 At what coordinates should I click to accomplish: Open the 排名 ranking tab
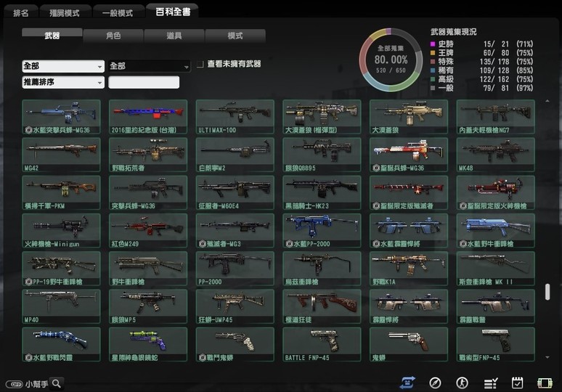point(21,13)
